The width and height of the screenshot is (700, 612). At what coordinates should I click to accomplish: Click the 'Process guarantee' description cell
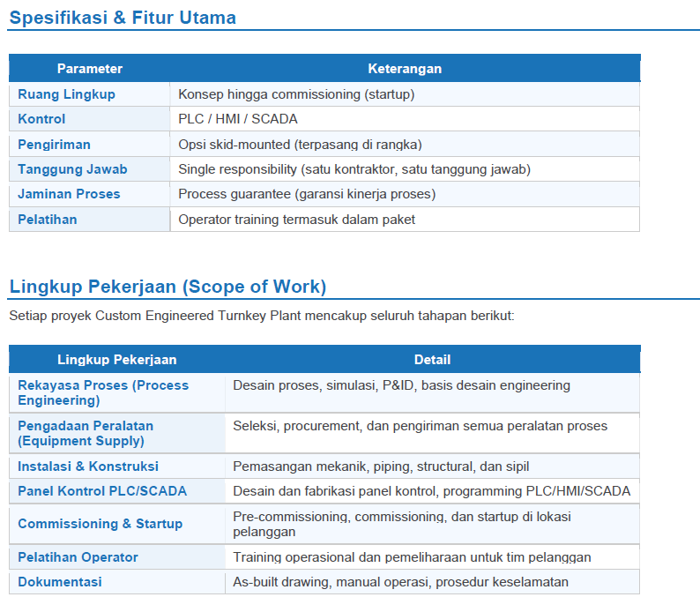pyautogui.click(x=405, y=194)
